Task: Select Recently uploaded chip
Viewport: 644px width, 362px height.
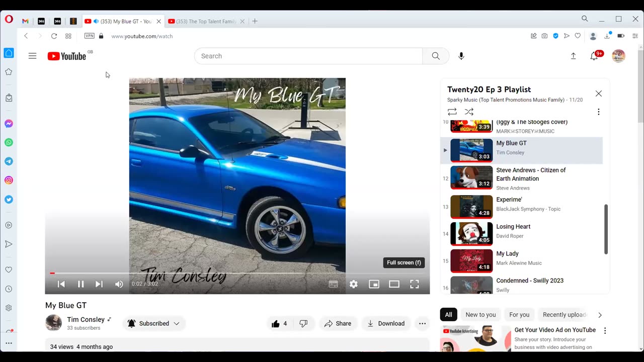Action: pyautogui.click(x=565, y=315)
